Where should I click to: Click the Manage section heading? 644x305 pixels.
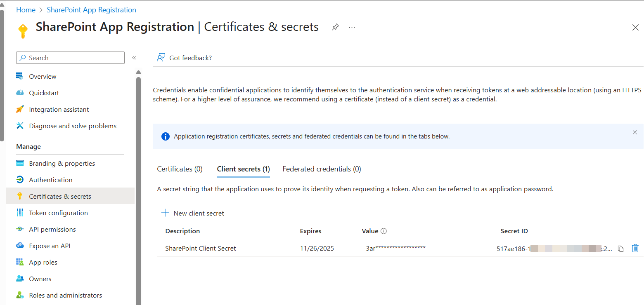[x=28, y=147]
